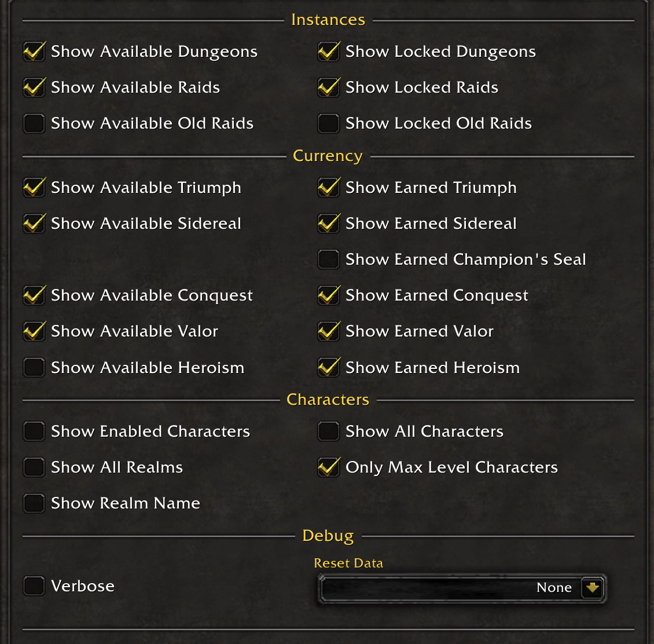Disable Only Max Level Characters
The image size is (654, 644).
[x=329, y=467]
